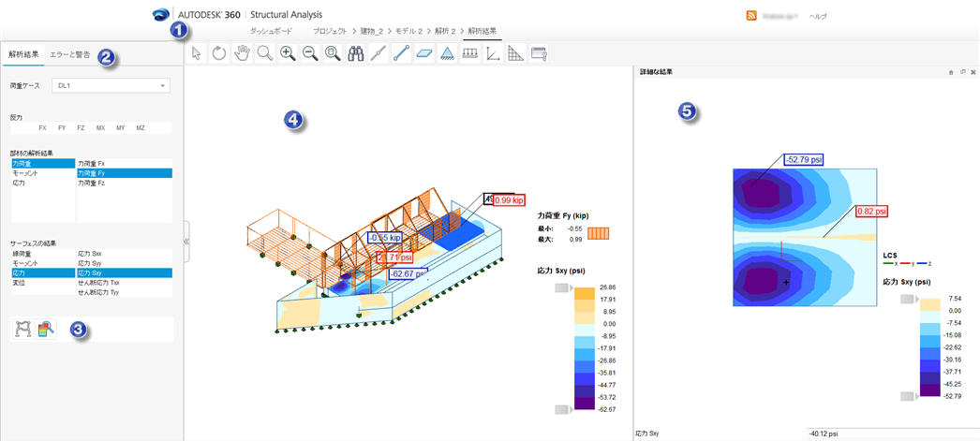This screenshot has width=980, height=441.
Task: Toggle the blue bar member display icon
Action: point(401,54)
